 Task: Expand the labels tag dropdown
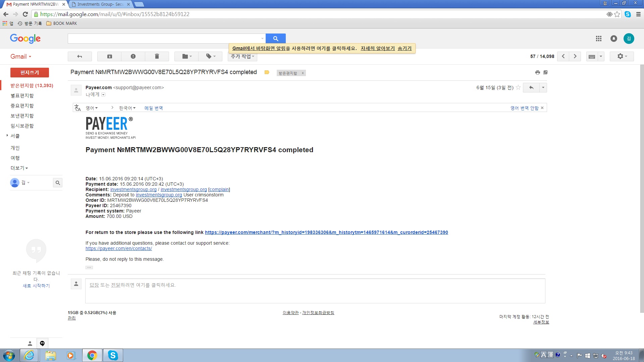pos(210,56)
